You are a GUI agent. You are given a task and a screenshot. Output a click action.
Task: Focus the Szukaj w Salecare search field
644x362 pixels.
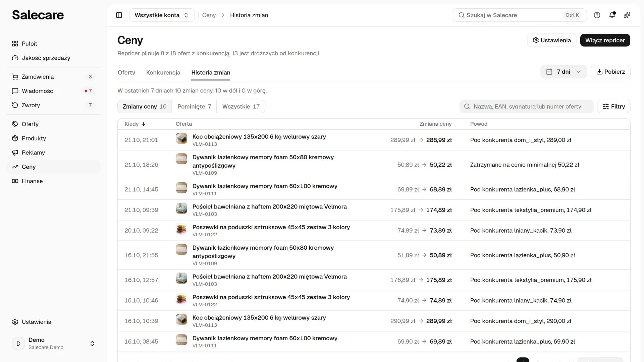520,15
